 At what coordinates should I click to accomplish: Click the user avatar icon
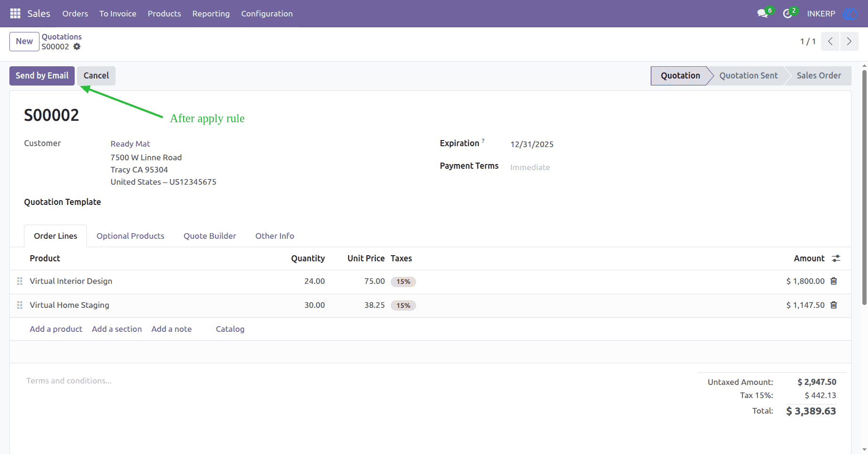850,14
